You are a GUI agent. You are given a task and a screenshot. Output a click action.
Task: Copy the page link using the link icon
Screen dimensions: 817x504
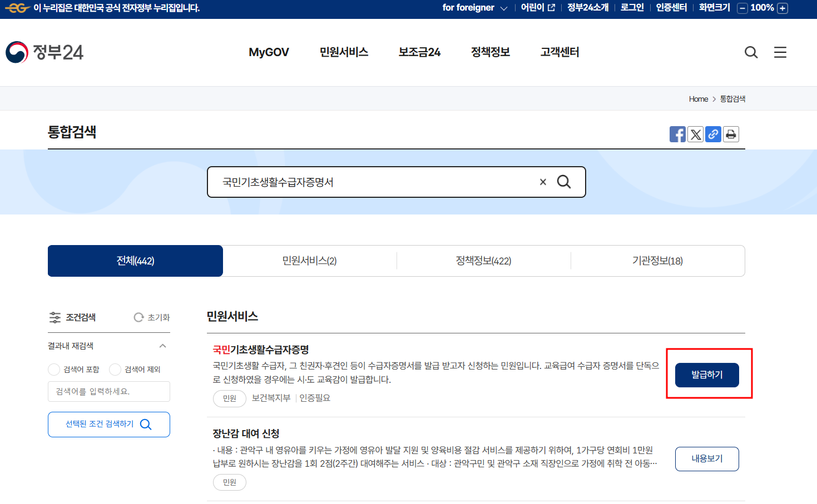pyautogui.click(x=713, y=134)
